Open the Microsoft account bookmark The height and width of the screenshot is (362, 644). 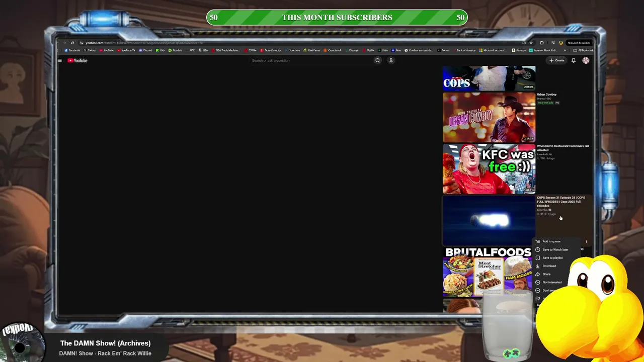pyautogui.click(x=493, y=50)
